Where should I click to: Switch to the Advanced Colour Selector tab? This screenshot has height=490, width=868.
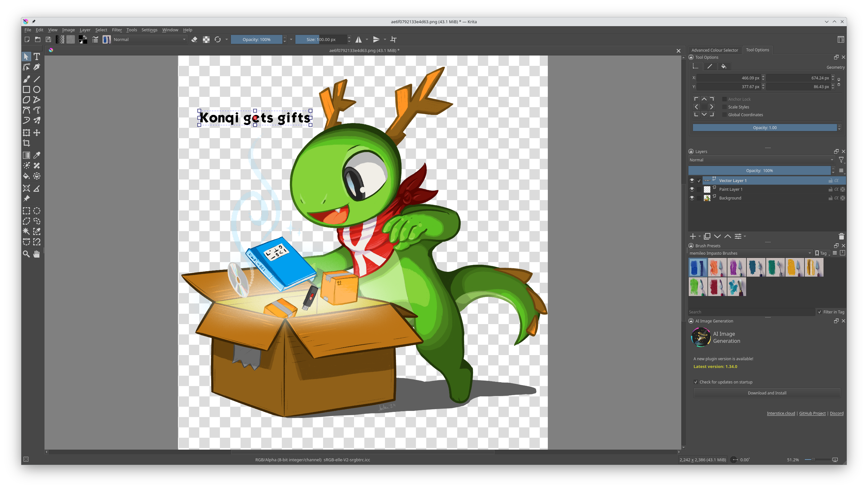[715, 50]
